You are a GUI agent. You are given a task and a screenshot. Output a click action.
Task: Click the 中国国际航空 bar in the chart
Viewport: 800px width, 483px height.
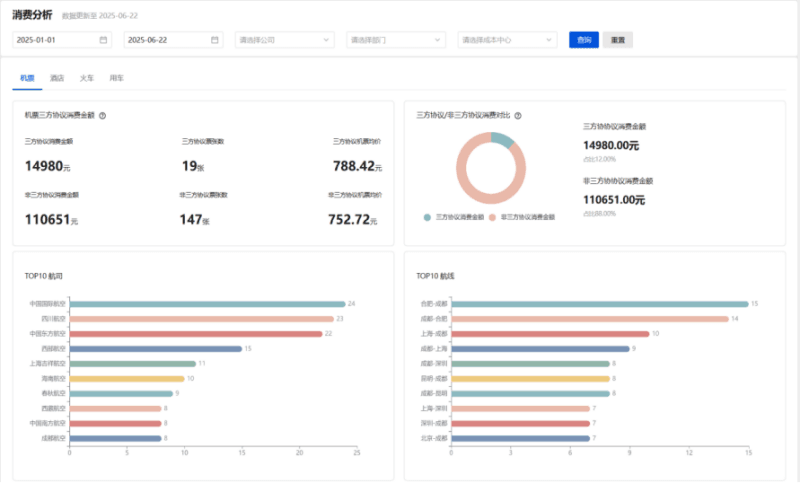(x=206, y=304)
